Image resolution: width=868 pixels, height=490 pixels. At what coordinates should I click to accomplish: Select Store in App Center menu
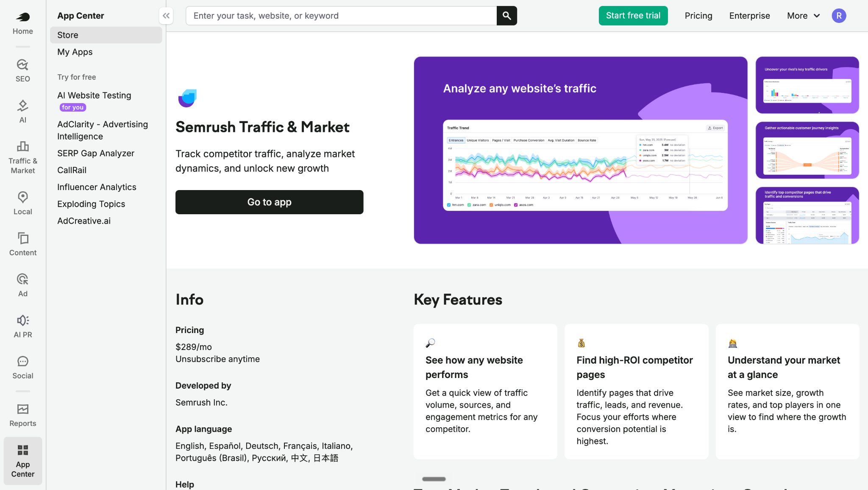(106, 35)
